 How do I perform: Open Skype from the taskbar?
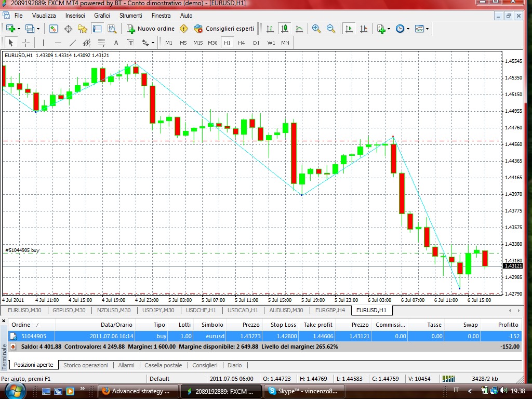[302, 391]
